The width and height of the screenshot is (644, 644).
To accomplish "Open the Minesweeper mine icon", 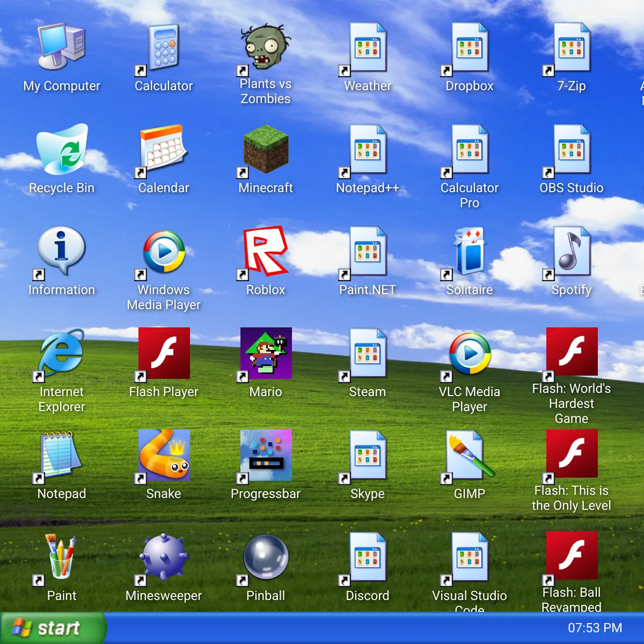I will 164,557.
